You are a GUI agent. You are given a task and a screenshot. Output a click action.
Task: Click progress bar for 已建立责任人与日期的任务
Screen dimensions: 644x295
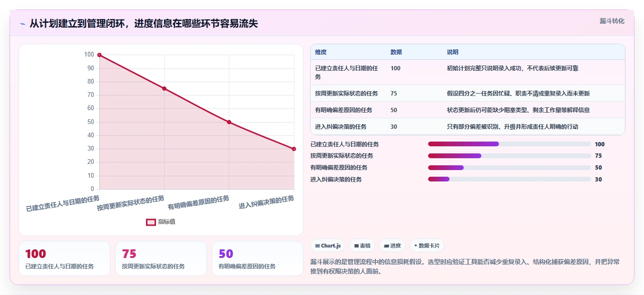click(509, 144)
